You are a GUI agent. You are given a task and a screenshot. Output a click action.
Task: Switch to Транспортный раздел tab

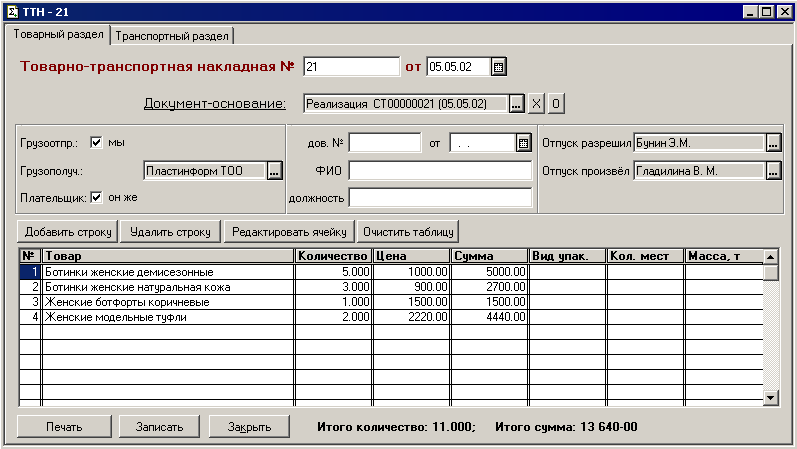pos(173,36)
